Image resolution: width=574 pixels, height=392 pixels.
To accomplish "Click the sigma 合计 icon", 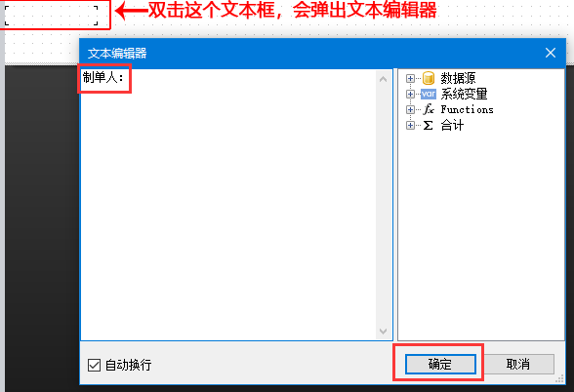I will 428,126.
